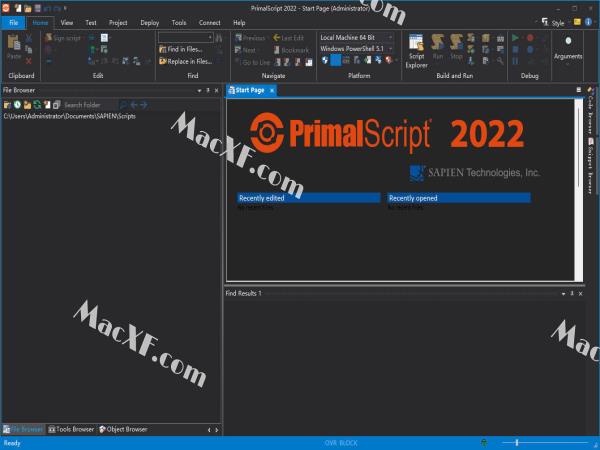The height and width of the screenshot is (450, 600).
Task: Click the blue info icon at top right
Action: [588, 22]
